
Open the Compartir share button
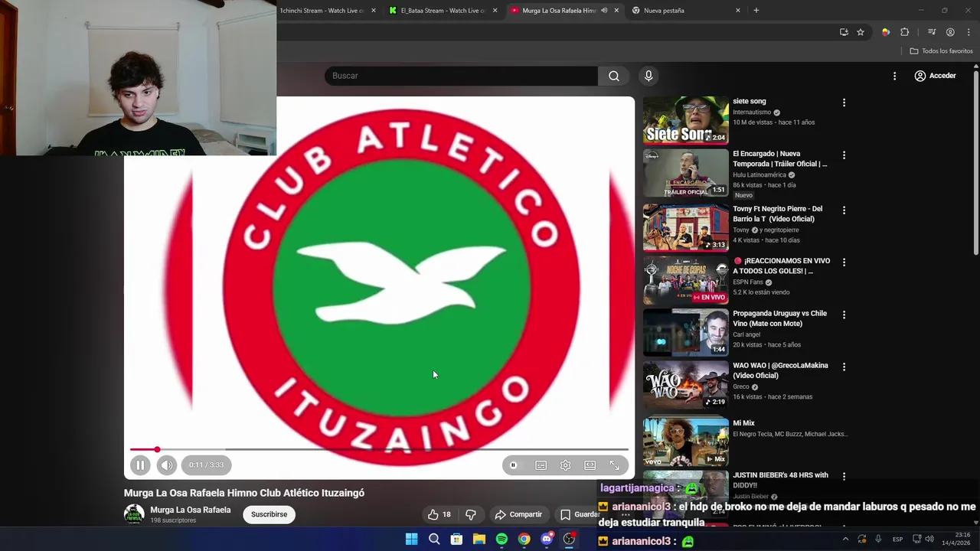[x=518, y=514]
